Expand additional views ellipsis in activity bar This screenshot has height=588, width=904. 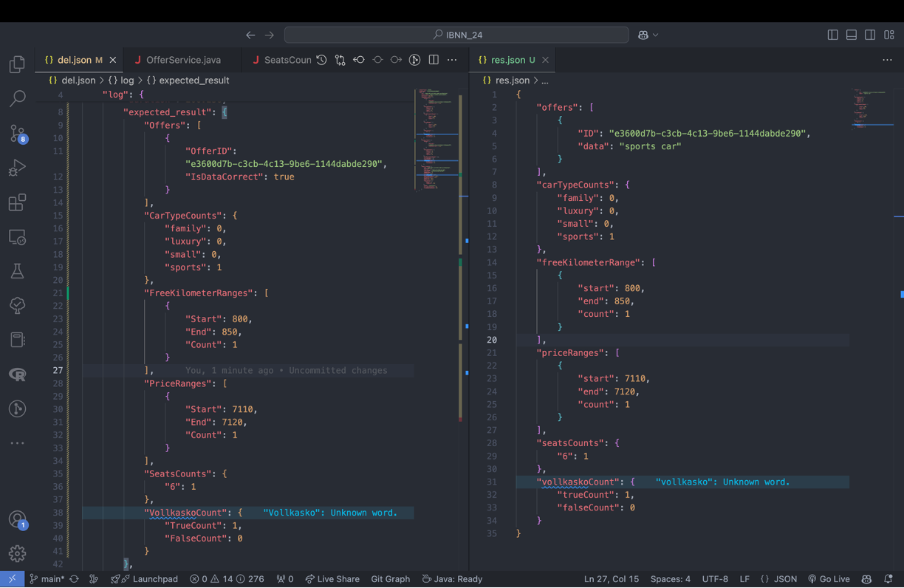17,443
